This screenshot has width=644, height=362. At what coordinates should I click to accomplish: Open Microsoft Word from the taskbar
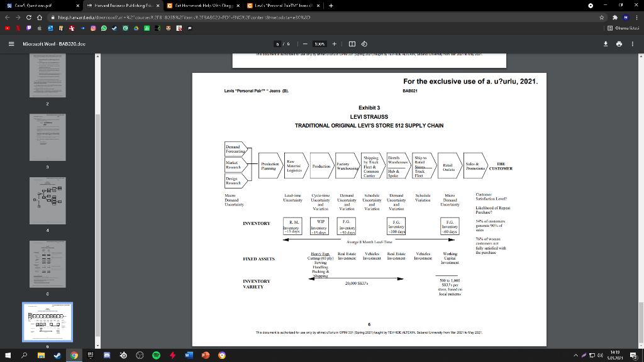tap(187, 355)
